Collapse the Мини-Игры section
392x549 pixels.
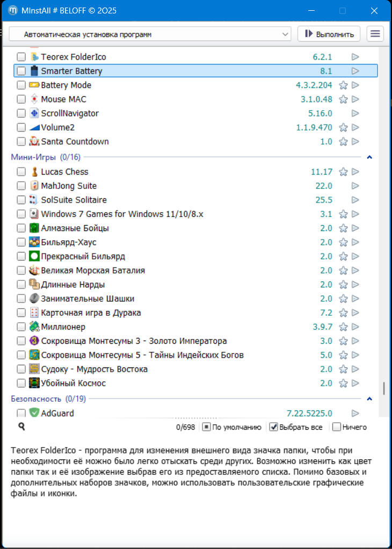click(369, 157)
